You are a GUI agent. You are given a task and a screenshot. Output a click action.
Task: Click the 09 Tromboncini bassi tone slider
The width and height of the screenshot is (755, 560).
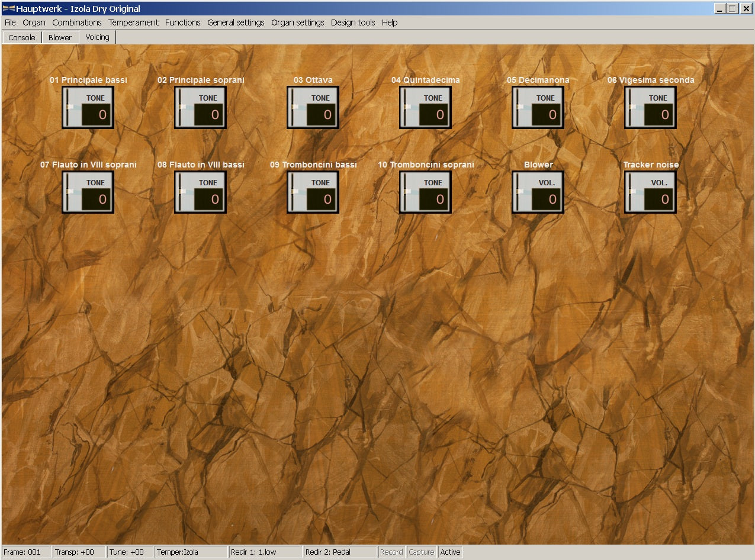click(295, 192)
